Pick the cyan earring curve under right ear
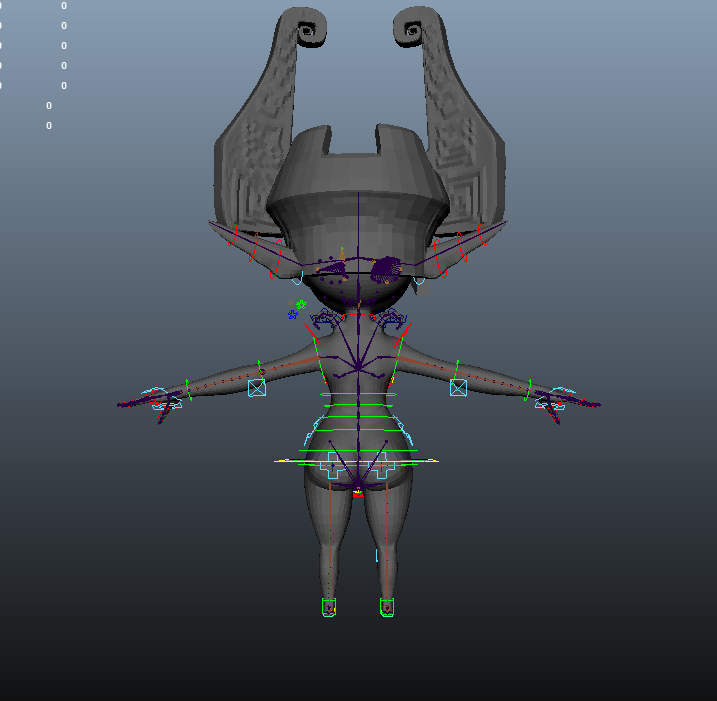The height and width of the screenshot is (701, 717). click(x=418, y=280)
